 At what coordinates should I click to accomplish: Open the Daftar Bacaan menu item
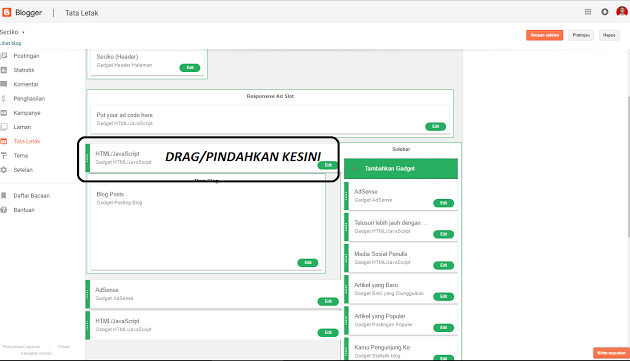click(x=32, y=196)
